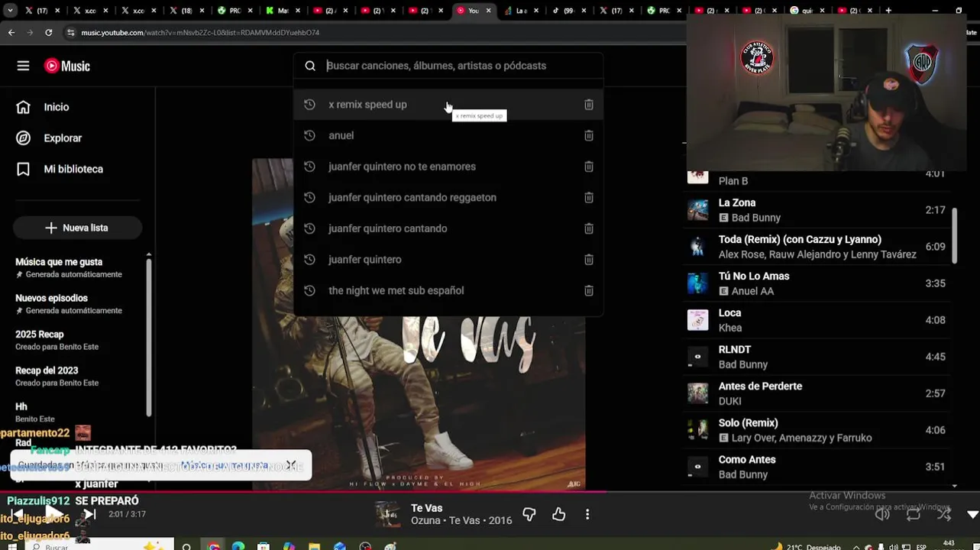Collapse the player page with bottom-right arrow
The height and width of the screenshot is (550, 980).
coord(972,515)
